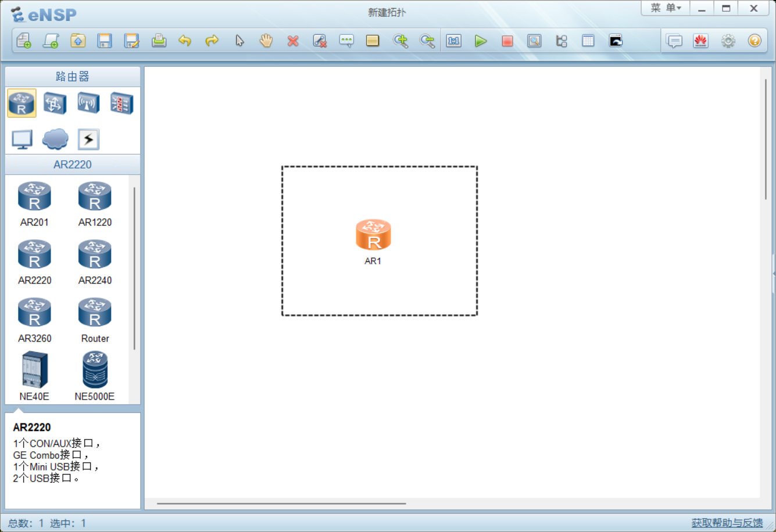
Task: Pick the NE40E router model
Action: tap(34, 376)
